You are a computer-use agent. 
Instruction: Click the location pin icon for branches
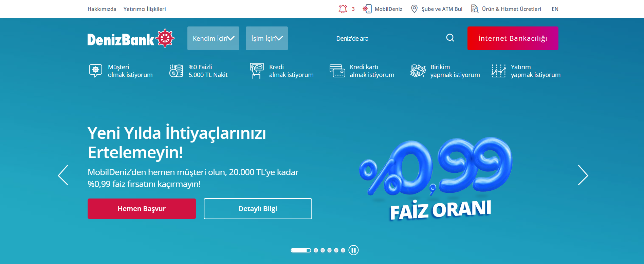414,9
